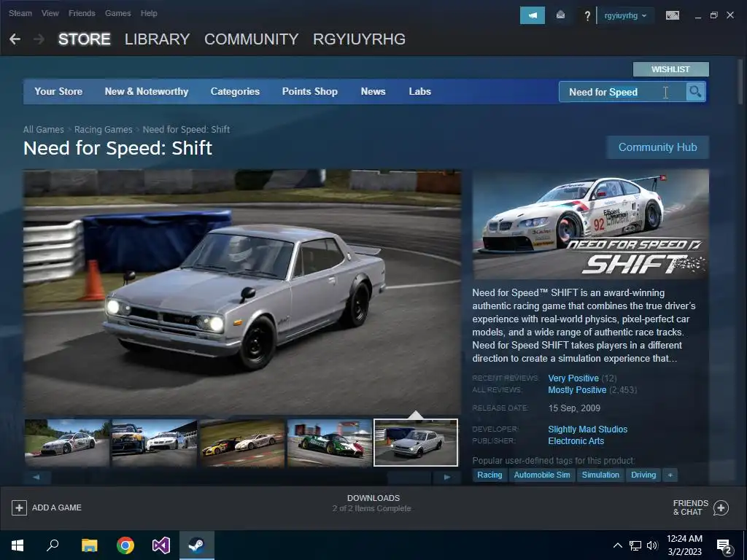
Task: Switch to COMMUNITY tab
Action: (251, 39)
